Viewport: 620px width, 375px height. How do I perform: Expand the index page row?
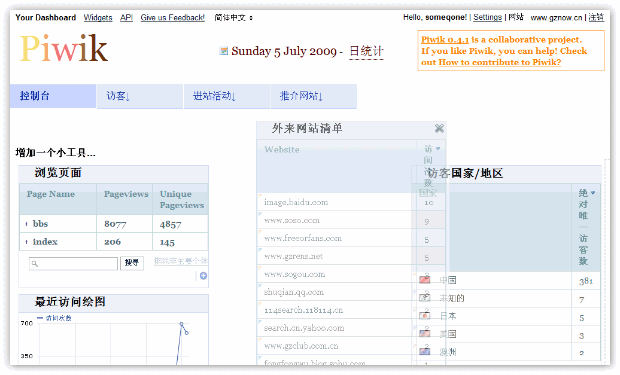coord(26,242)
